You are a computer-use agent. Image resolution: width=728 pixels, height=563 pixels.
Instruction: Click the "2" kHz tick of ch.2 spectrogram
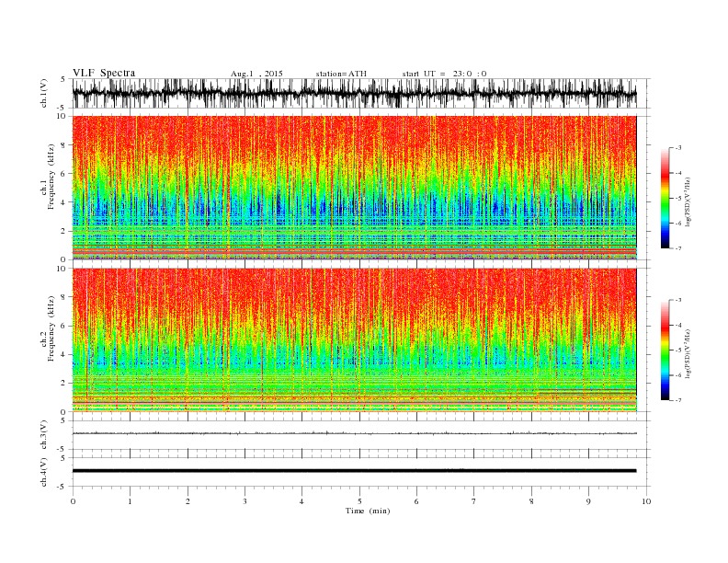63,384
